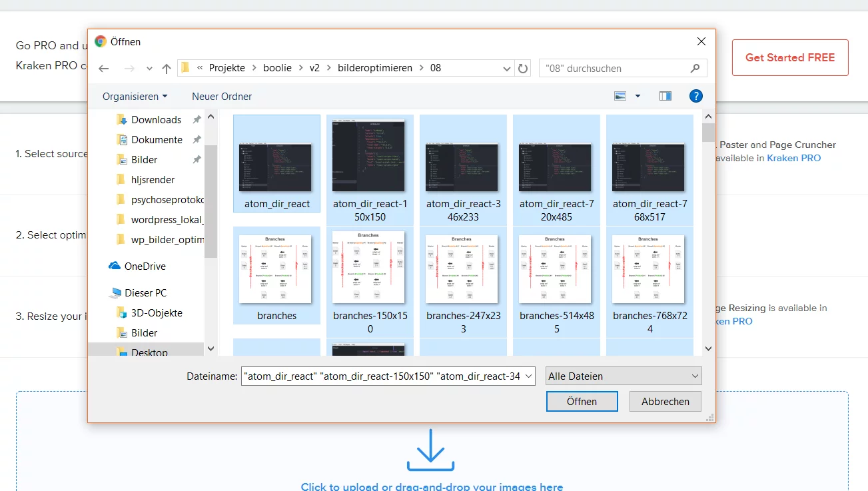Image resolution: width=868 pixels, height=491 pixels.
Task: Select branches-768x724 file
Action: pos(650,282)
